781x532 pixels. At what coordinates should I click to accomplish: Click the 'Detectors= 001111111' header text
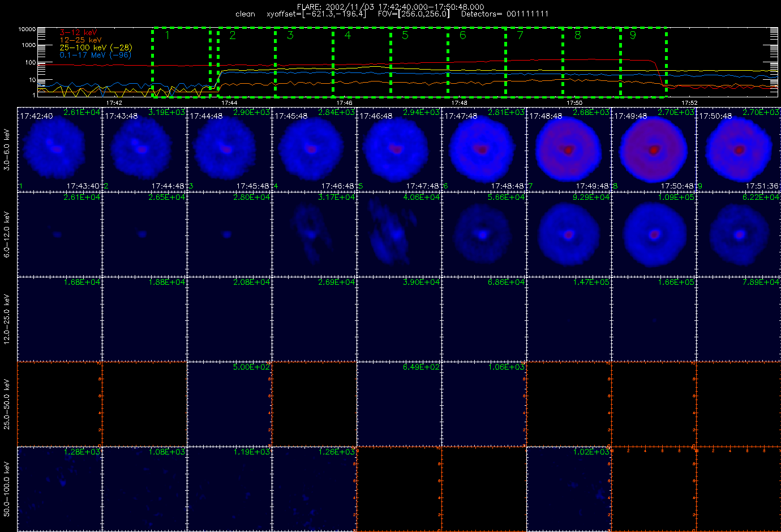point(505,14)
